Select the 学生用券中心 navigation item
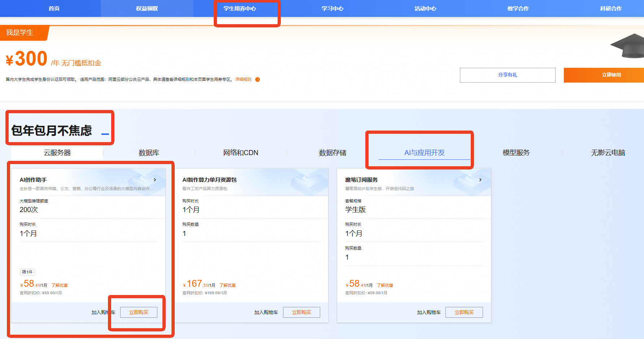644x339 pixels. 240,8
